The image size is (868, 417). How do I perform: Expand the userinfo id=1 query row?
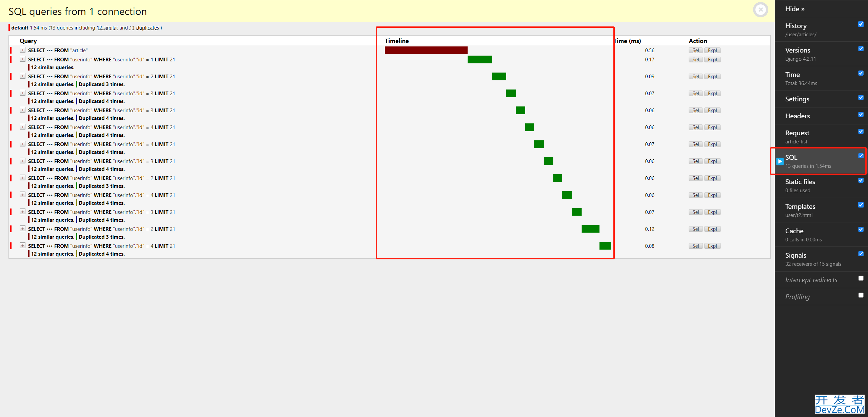(x=22, y=59)
